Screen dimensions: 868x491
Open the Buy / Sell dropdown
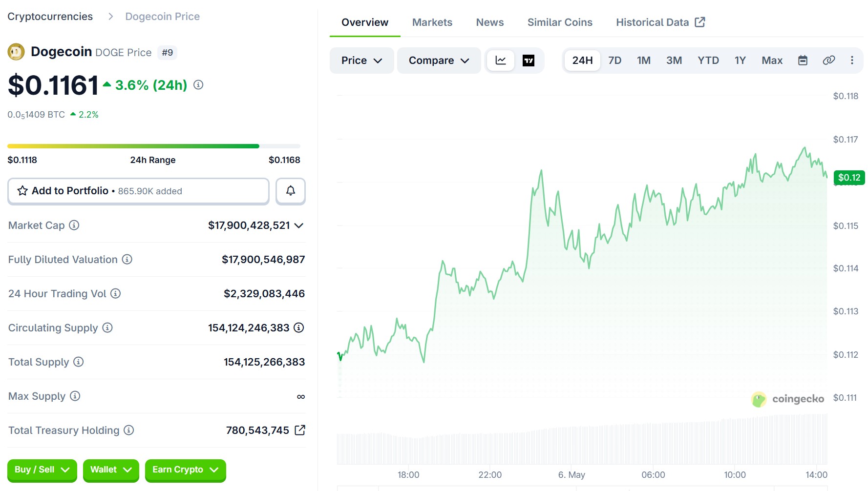click(x=42, y=470)
